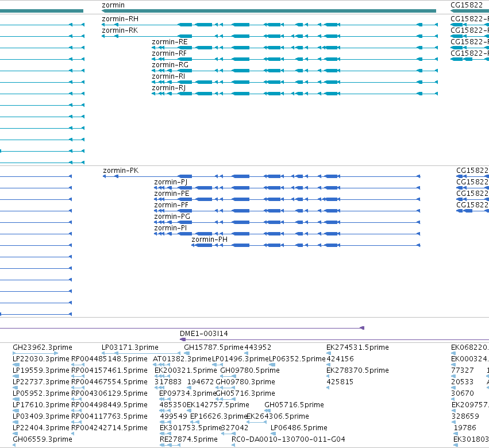Screen dimensions: 489x448
Task: Click the 499549 feature label
Action: [x=174, y=416]
